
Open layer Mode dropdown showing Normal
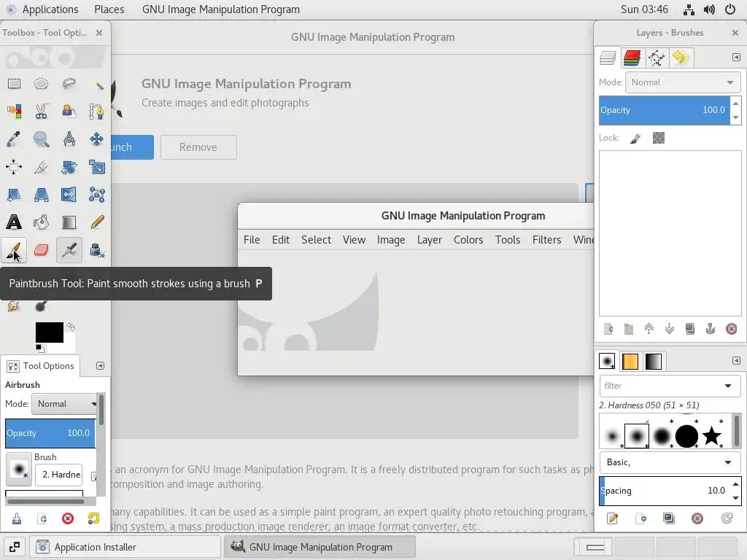(683, 82)
